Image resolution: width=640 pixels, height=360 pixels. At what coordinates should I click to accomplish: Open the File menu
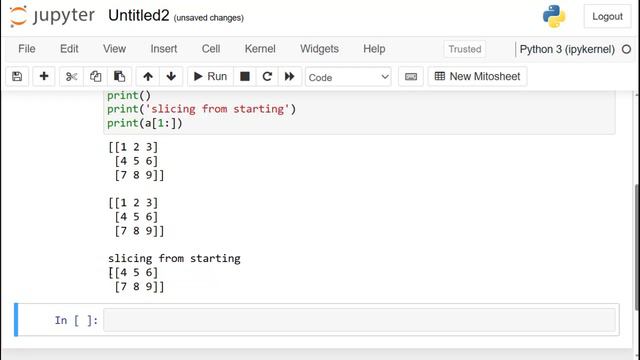click(x=27, y=49)
